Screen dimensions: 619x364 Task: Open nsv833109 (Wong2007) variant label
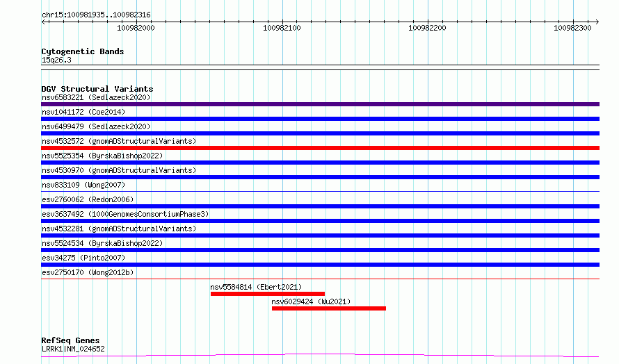[x=83, y=185]
